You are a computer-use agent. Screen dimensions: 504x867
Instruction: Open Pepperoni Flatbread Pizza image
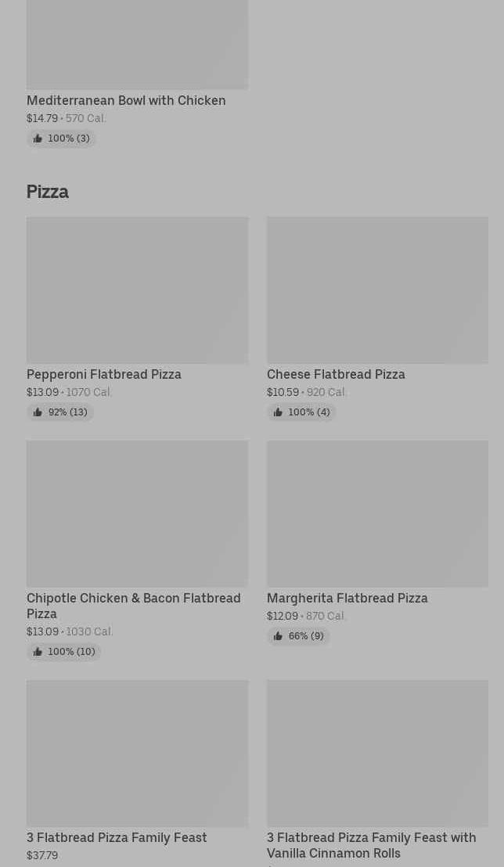(137, 290)
